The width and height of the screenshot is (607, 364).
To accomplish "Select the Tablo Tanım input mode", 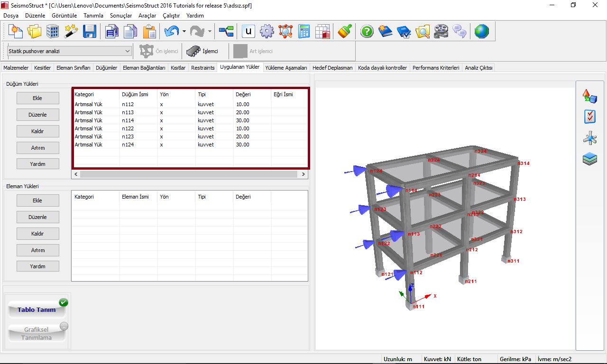I will coord(37,309).
